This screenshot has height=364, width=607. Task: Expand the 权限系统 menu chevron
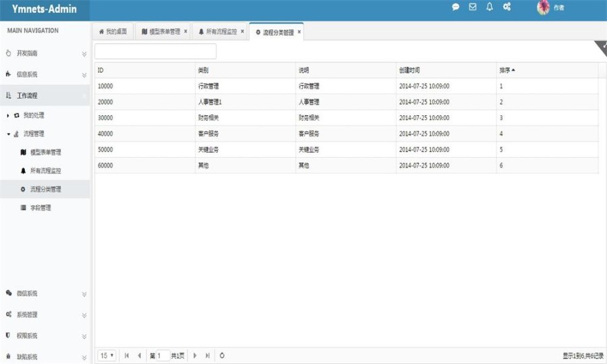[x=84, y=336]
